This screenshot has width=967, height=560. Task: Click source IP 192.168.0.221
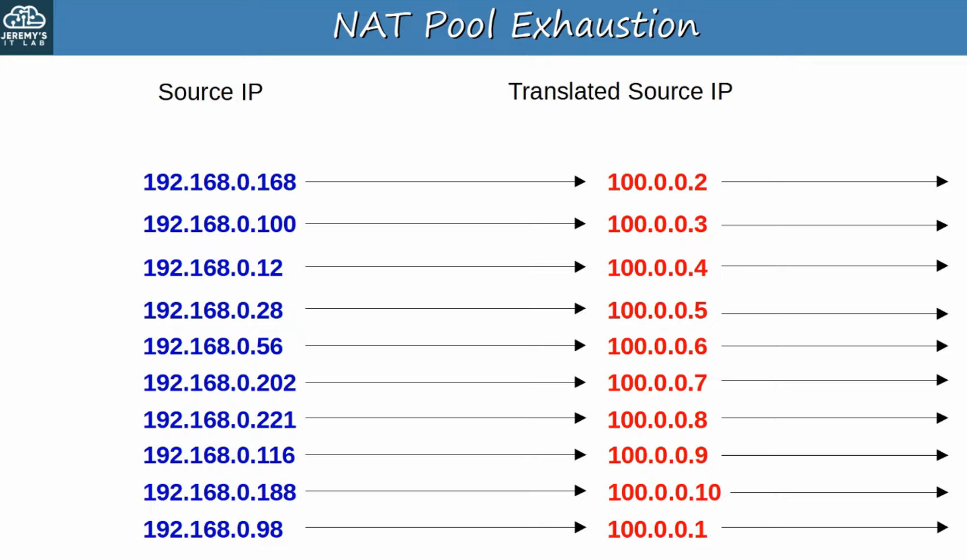tap(220, 419)
